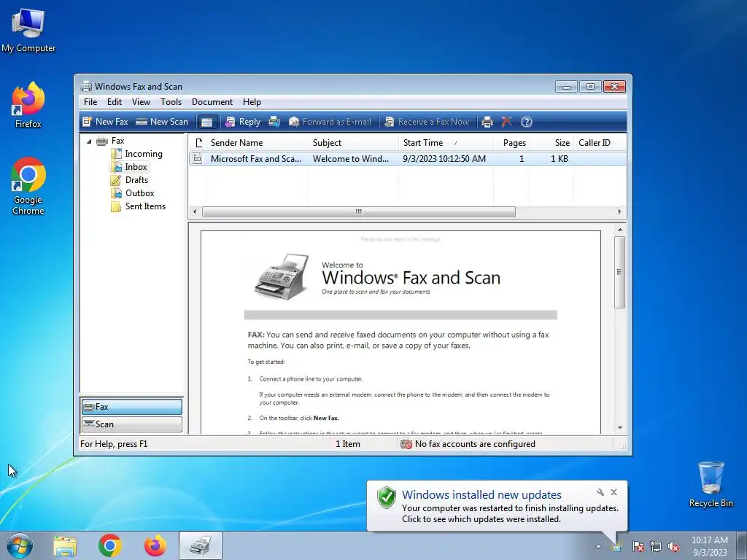This screenshot has height=560, width=747.
Task: Open Help with the question mark icon
Action: click(x=527, y=122)
